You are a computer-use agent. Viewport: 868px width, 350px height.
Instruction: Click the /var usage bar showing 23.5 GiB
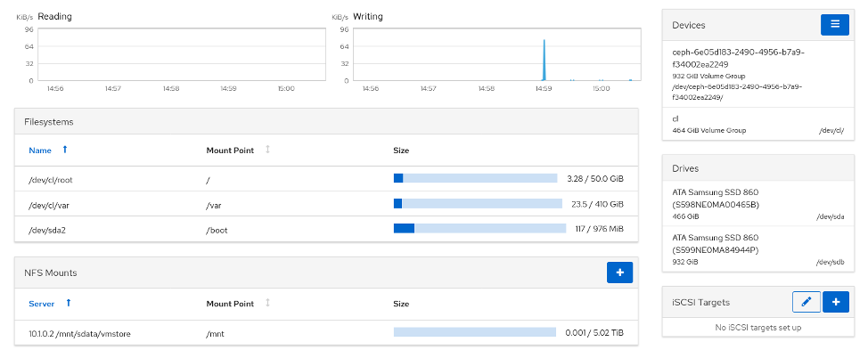tap(478, 204)
